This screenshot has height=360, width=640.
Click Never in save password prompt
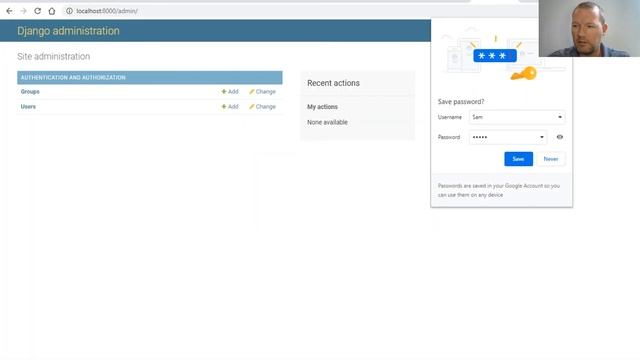(x=551, y=159)
